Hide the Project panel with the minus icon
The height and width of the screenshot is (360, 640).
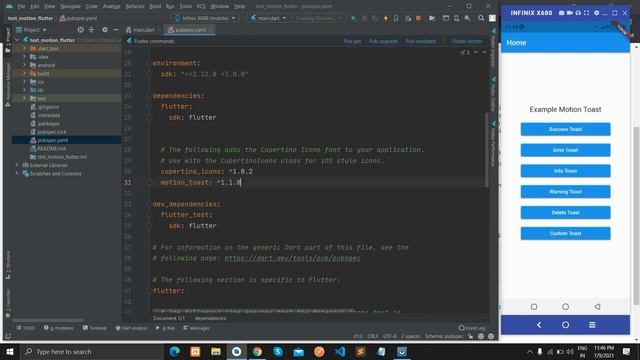tap(116, 30)
